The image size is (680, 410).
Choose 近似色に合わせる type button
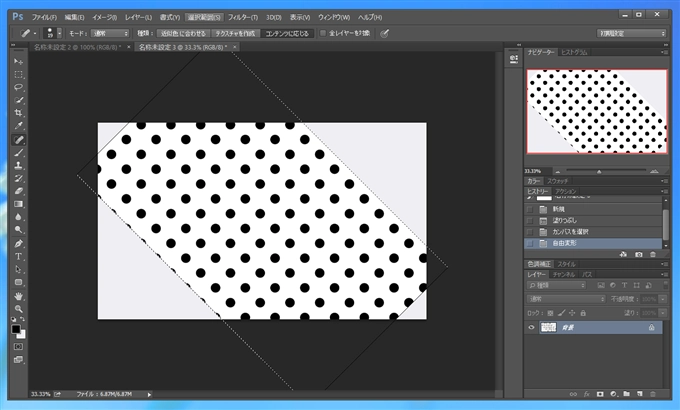(183, 33)
